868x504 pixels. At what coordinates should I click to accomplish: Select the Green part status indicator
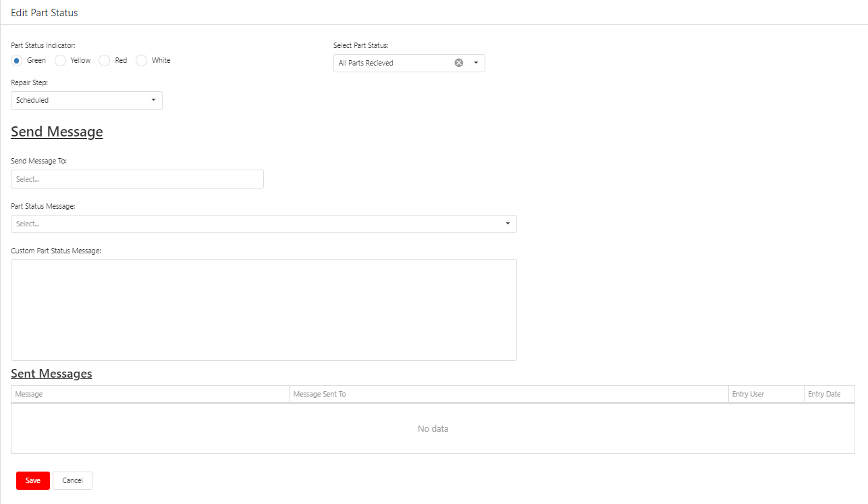(17, 61)
